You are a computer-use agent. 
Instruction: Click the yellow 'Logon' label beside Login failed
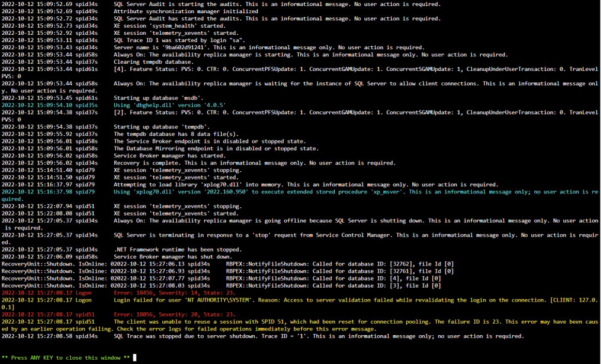(83, 300)
